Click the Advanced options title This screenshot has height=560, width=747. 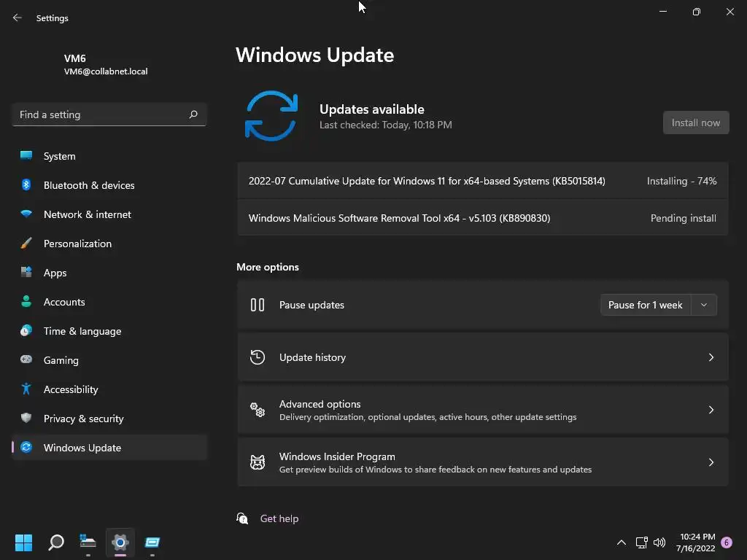point(320,404)
